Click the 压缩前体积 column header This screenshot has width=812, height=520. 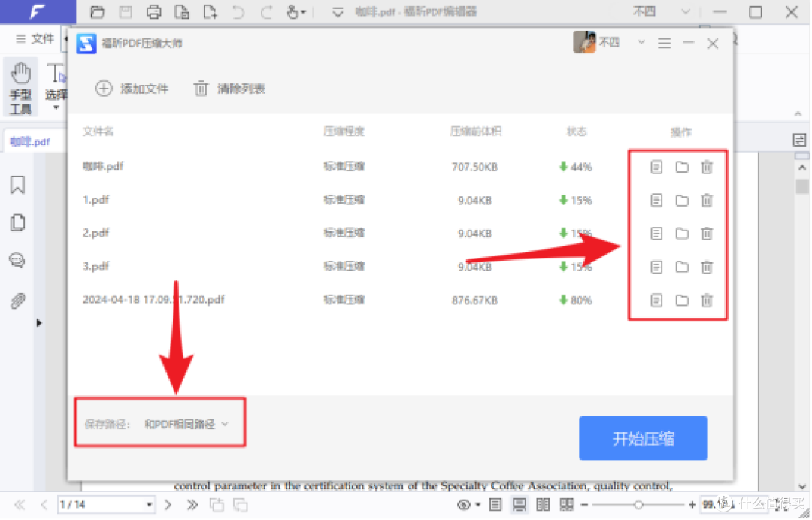click(x=475, y=132)
